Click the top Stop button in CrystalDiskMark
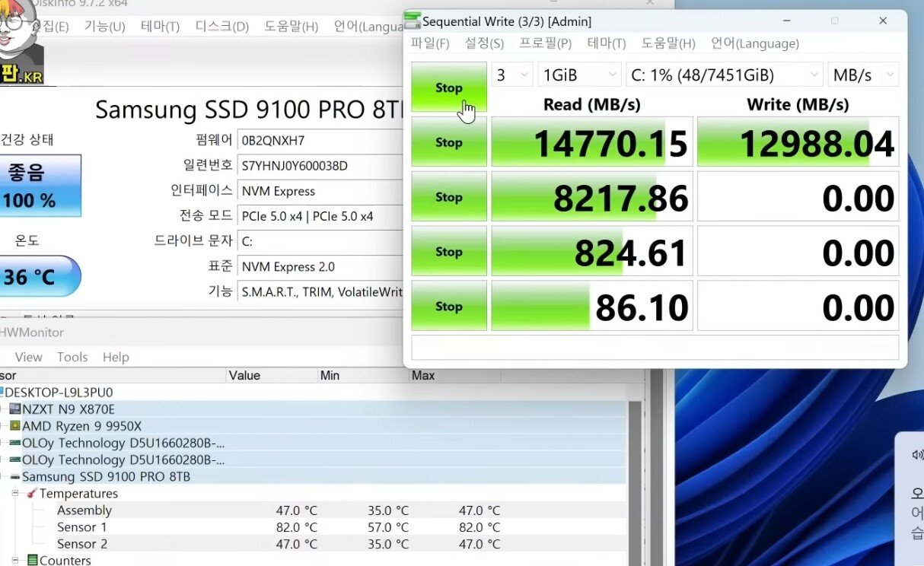 (449, 87)
